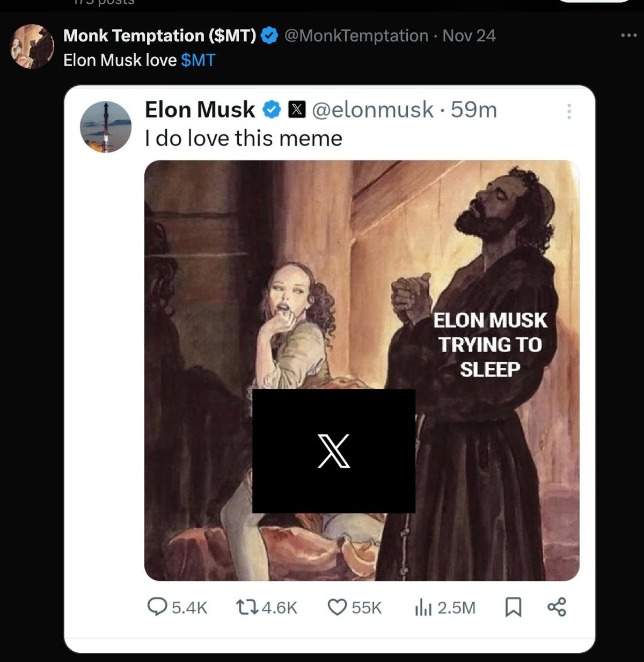Image resolution: width=644 pixels, height=662 pixels.
Task: Open the post's horizontal three-dot menu
Action: pos(628,35)
